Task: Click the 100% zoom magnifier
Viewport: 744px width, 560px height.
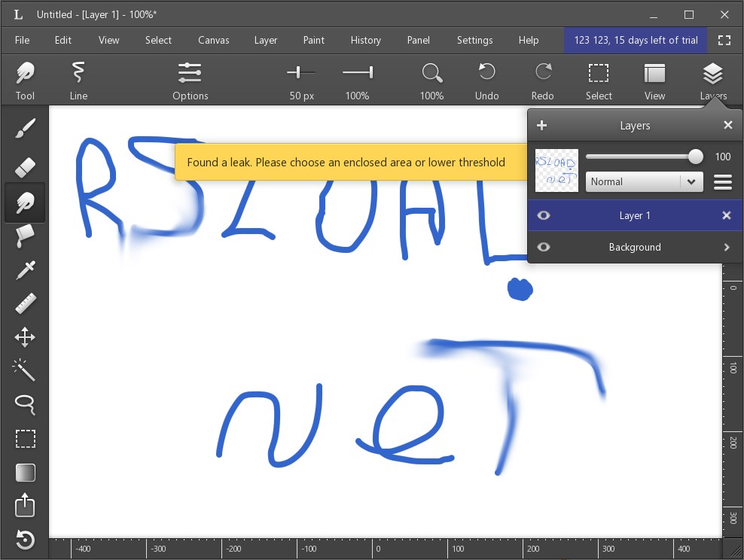Action: pyautogui.click(x=431, y=81)
